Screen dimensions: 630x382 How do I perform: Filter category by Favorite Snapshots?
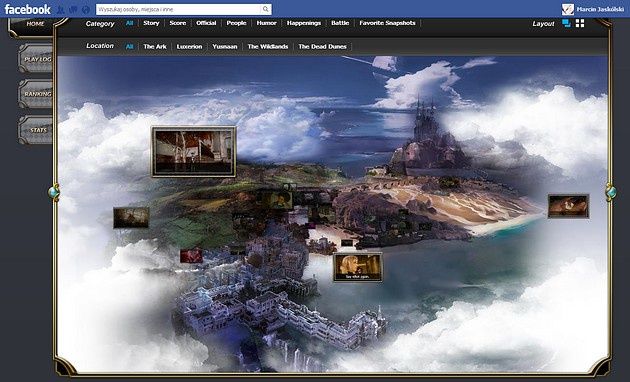click(x=387, y=23)
